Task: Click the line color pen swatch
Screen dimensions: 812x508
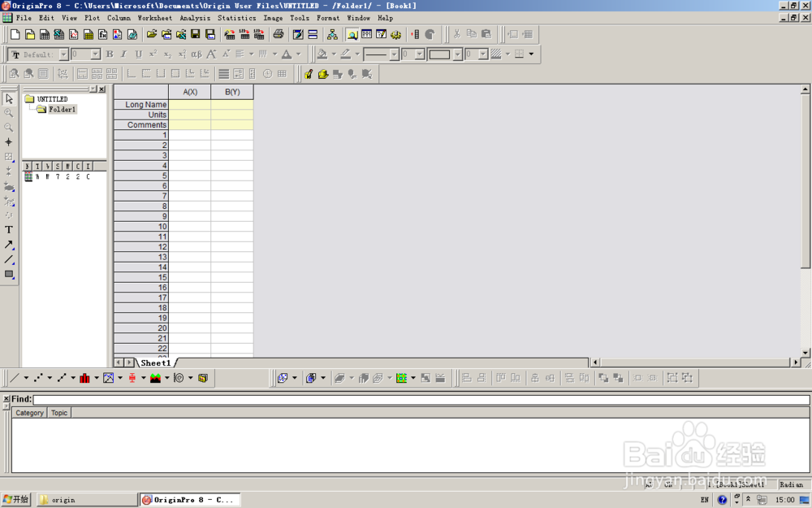Action: (x=345, y=54)
